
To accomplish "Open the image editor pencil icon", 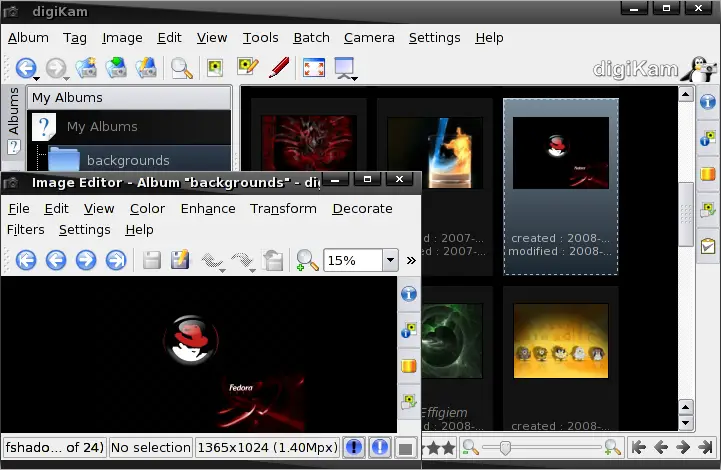I will pos(247,67).
